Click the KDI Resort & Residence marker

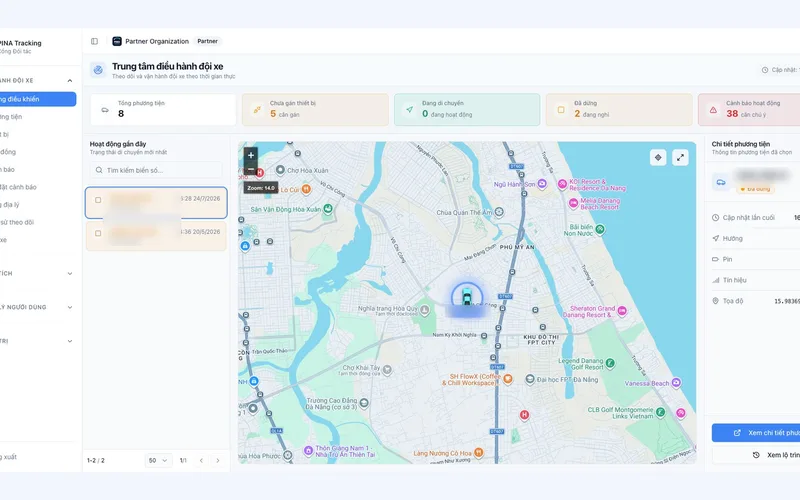click(x=562, y=184)
